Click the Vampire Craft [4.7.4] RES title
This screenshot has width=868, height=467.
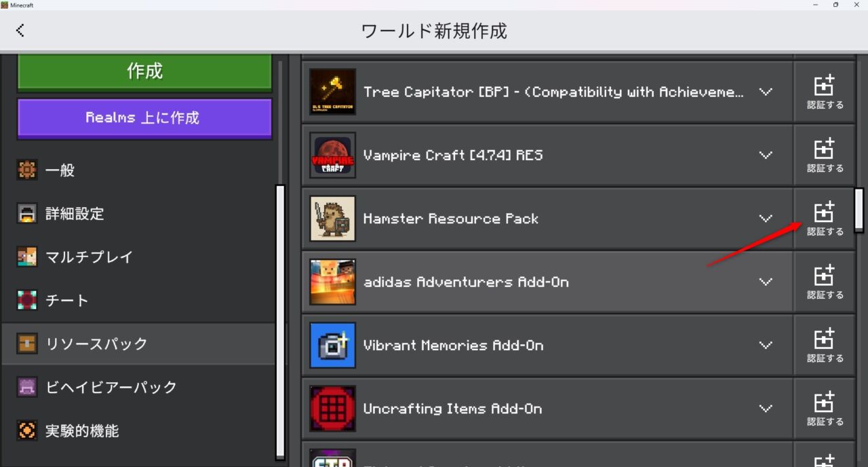pos(453,155)
